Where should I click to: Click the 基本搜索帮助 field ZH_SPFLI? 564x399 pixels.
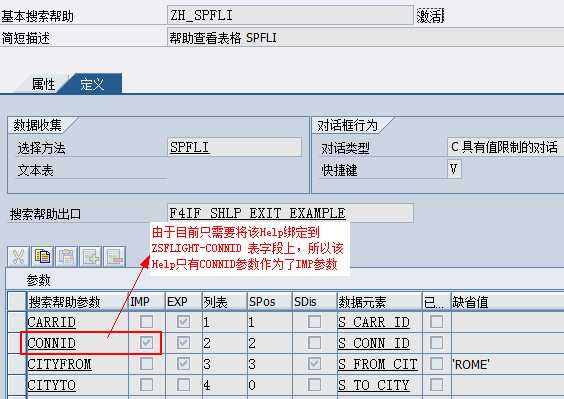point(290,15)
